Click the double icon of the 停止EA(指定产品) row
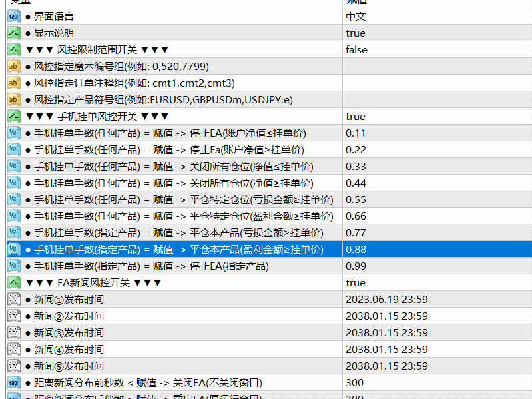 14,266
